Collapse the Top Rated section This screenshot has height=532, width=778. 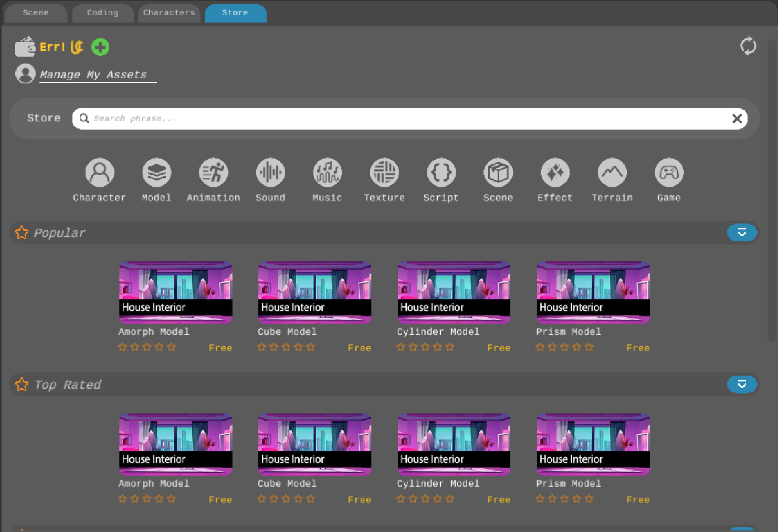(742, 384)
